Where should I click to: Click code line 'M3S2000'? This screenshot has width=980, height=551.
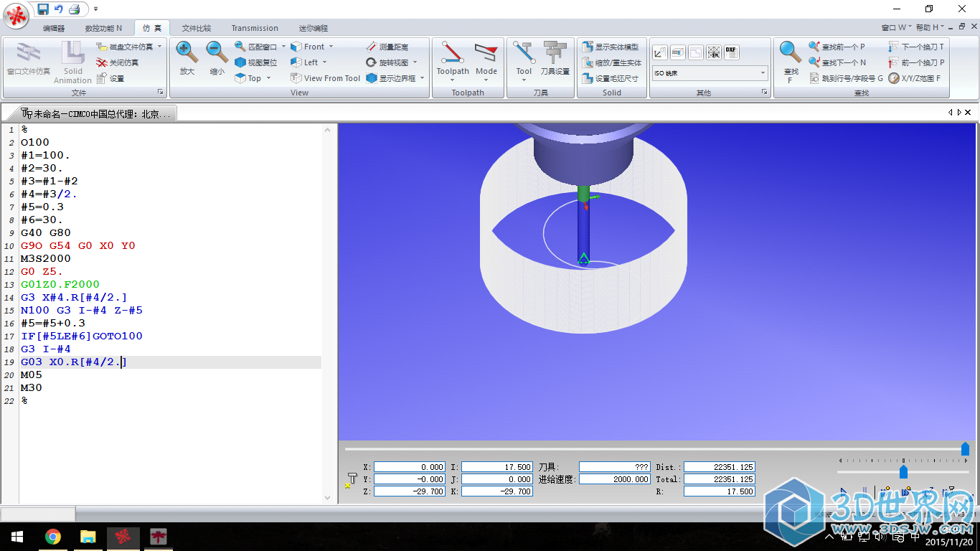coord(46,259)
